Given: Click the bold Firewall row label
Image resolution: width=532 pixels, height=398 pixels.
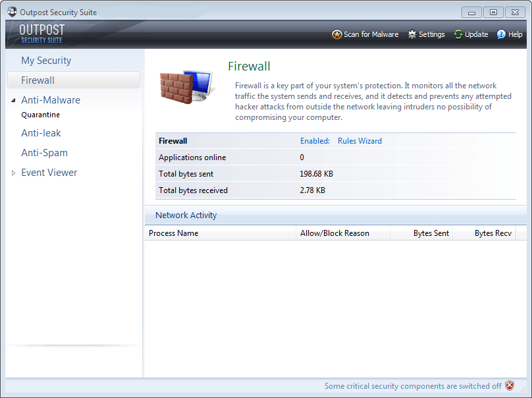Looking at the screenshot, I should [173, 141].
